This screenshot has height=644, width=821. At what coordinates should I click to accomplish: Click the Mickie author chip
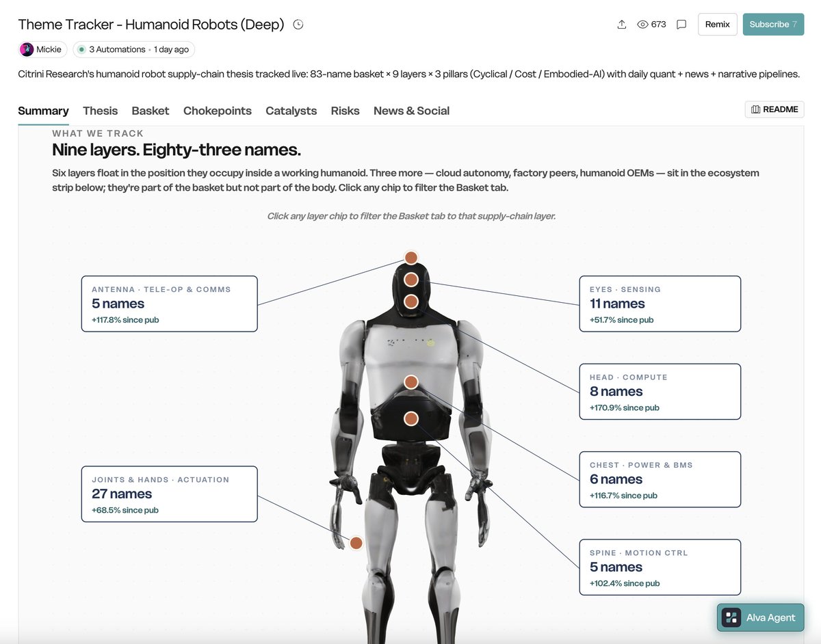[x=42, y=49]
